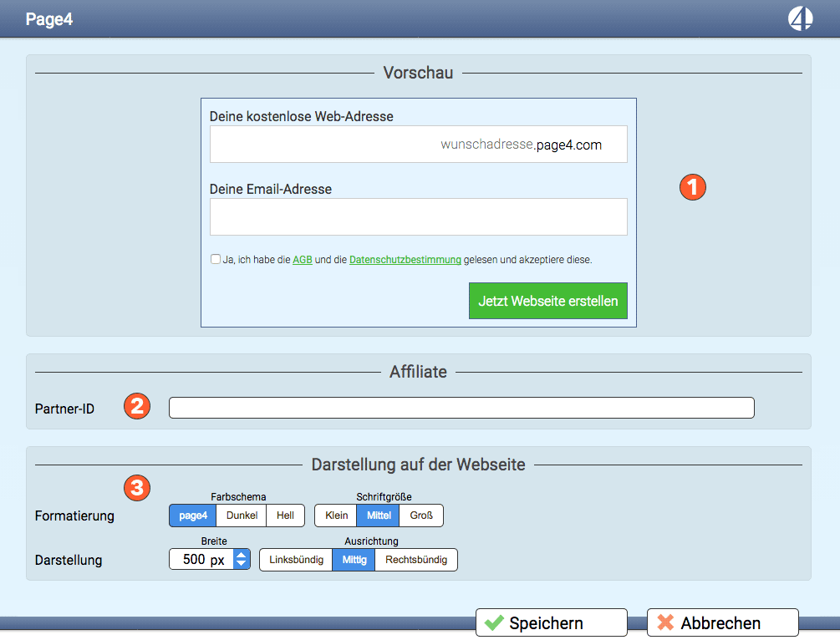This screenshot has height=640, width=840.
Task: Click the Schriftgröße label
Action: click(x=384, y=497)
